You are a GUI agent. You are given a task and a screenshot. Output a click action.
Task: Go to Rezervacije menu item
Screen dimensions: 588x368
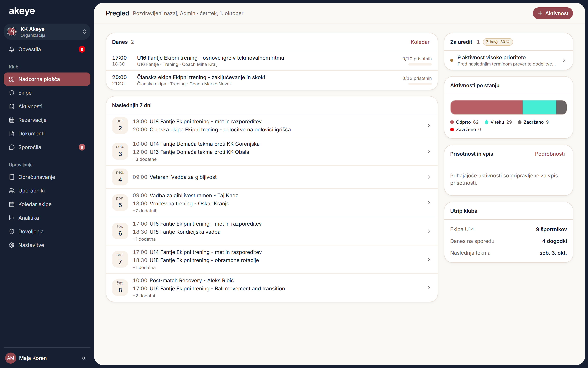point(47,120)
